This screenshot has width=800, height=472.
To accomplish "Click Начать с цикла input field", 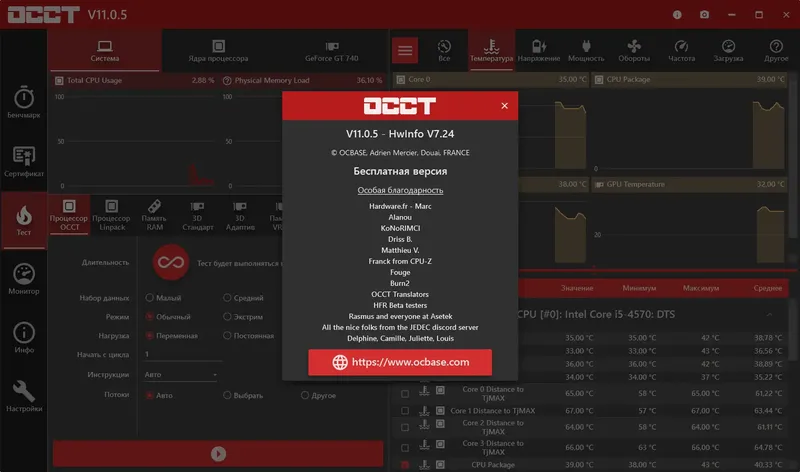I will click(181, 354).
